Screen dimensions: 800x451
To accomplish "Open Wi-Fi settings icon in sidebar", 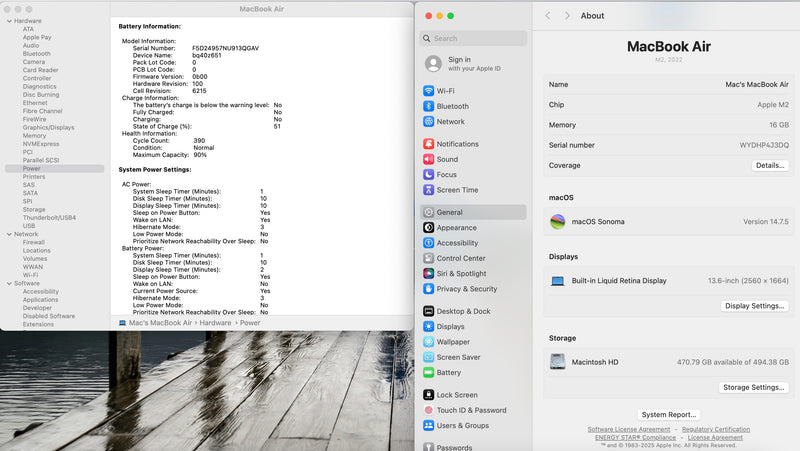I will pyautogui.click(x=429, y=91).
